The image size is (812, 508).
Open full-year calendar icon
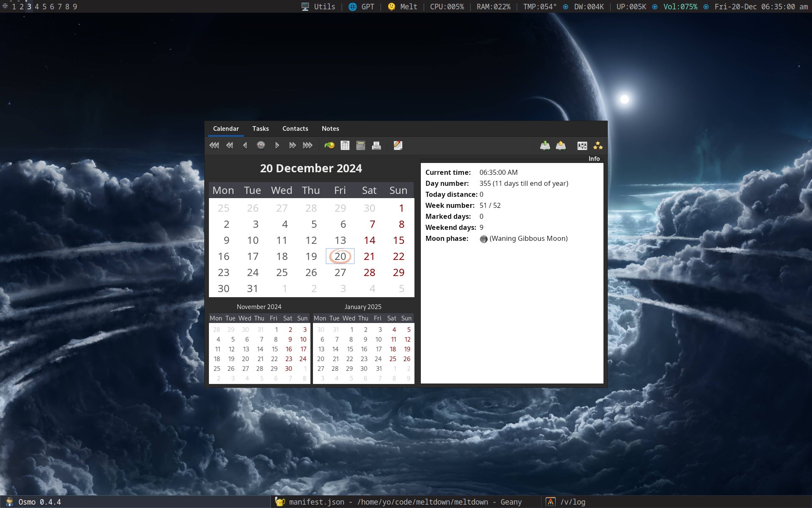pyautogui.click(x=345, y=146)
